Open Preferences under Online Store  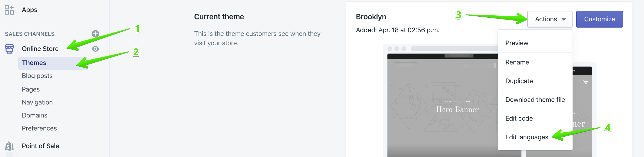[39, 128]
